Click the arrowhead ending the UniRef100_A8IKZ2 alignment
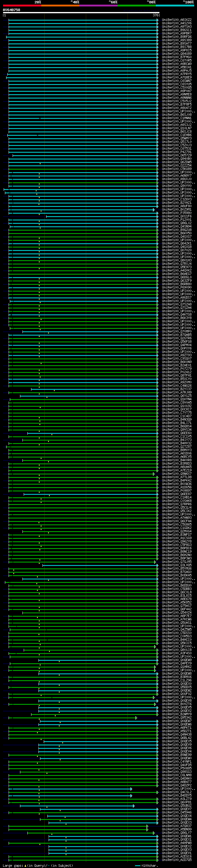Image resolution: width=197 pixels, height=868 pixels. [157, 20]
